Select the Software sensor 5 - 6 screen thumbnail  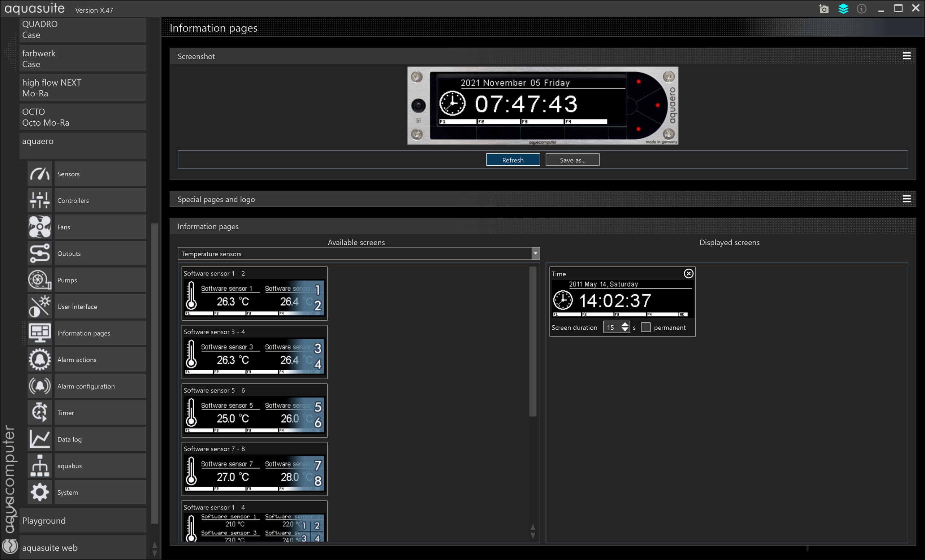tap(255, 411)
